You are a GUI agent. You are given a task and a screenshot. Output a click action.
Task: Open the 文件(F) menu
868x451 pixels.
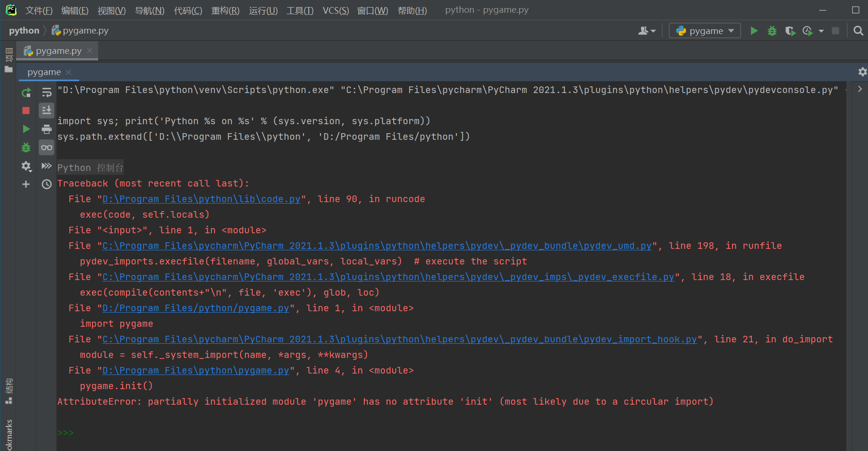click(x=39, y=10)
